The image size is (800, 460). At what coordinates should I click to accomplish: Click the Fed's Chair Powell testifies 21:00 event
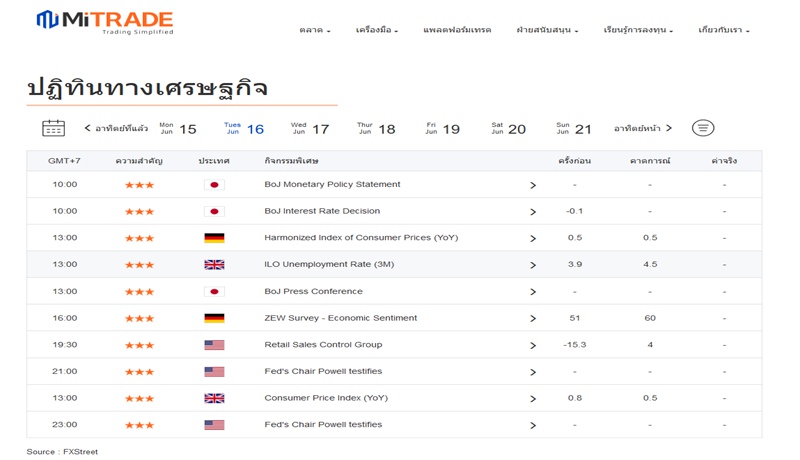323,371
